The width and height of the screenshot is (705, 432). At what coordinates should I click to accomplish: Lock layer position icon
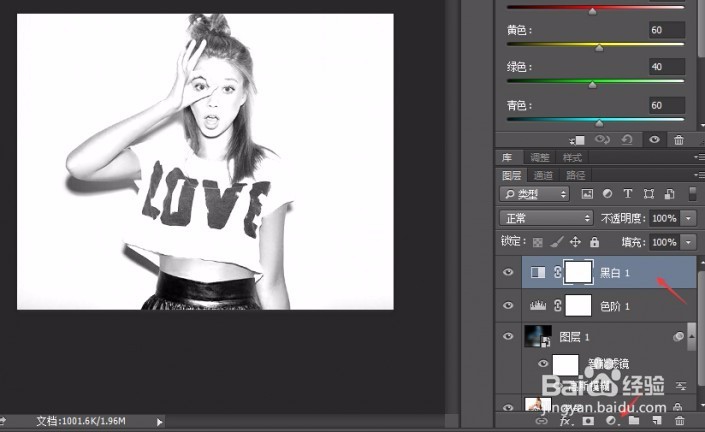(576, 242)
